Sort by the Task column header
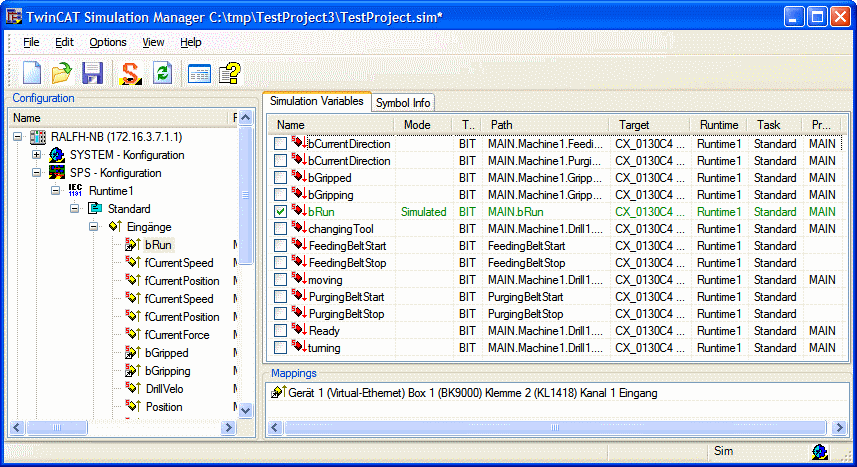 coord(775,125)
